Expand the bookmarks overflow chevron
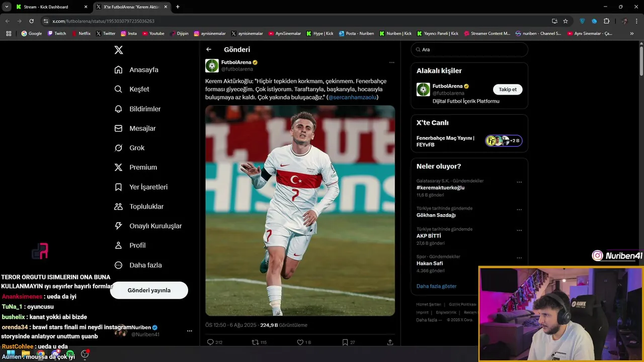This screenshot has width=644, height=362. point(632,34)
